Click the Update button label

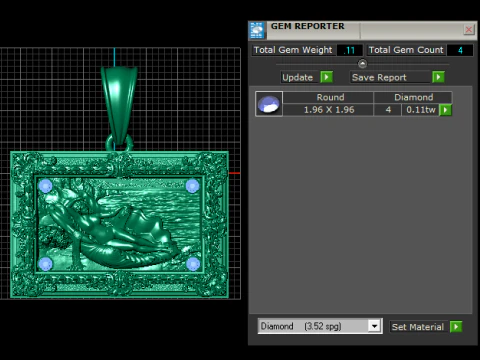pyautogui.click(x=298, y=77)
